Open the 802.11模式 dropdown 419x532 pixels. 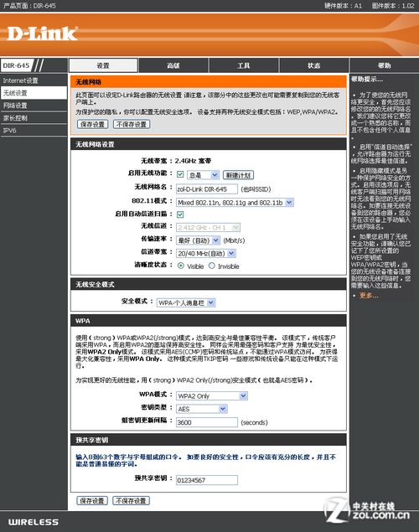point(235,203)
